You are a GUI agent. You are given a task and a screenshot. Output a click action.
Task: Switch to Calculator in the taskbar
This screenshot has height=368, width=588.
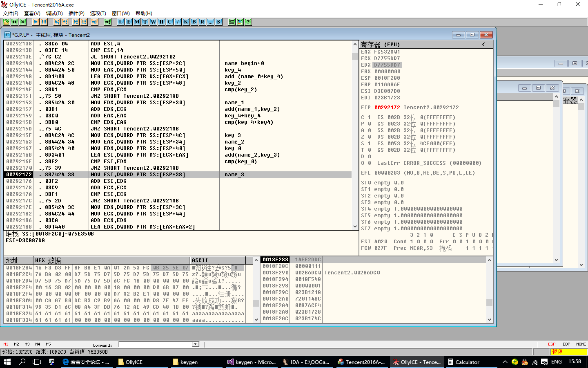[x=464, y=362]
